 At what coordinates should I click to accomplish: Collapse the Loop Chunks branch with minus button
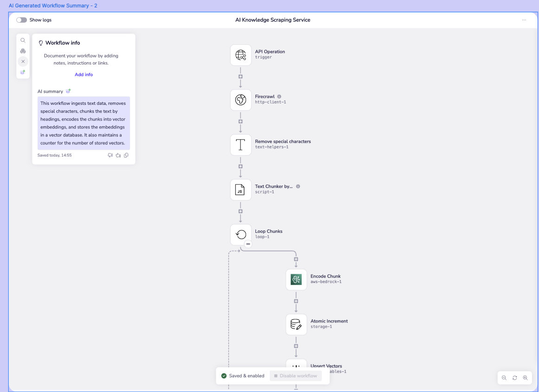tap(248, 244)
